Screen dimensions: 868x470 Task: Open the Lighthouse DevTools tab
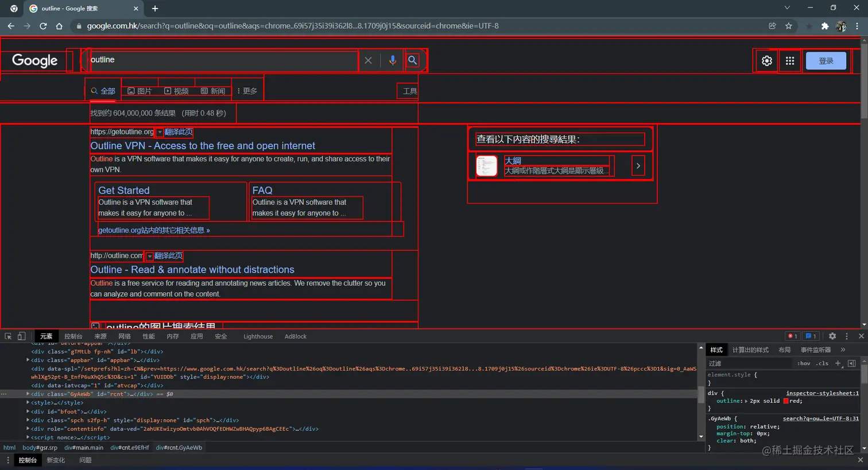pos(258,336)
